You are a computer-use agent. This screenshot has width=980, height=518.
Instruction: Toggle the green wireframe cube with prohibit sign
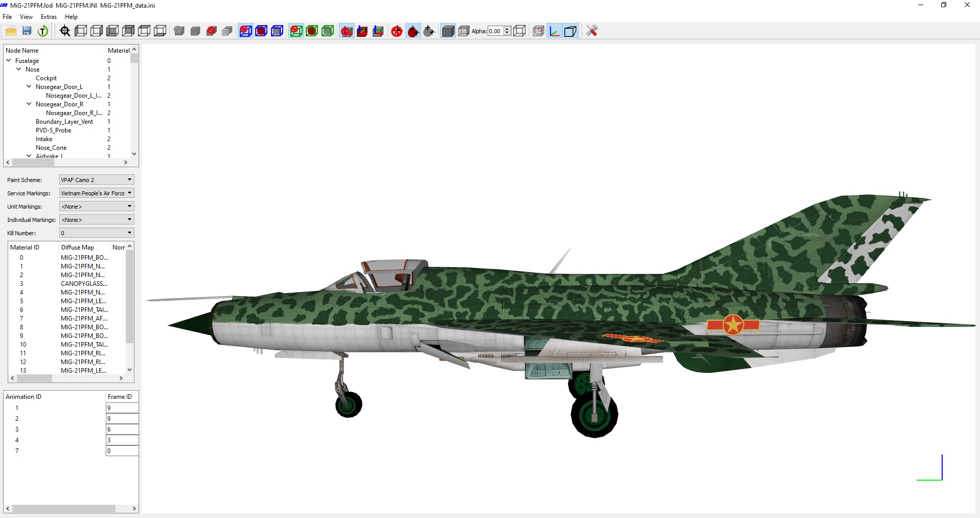coord(296,31)
